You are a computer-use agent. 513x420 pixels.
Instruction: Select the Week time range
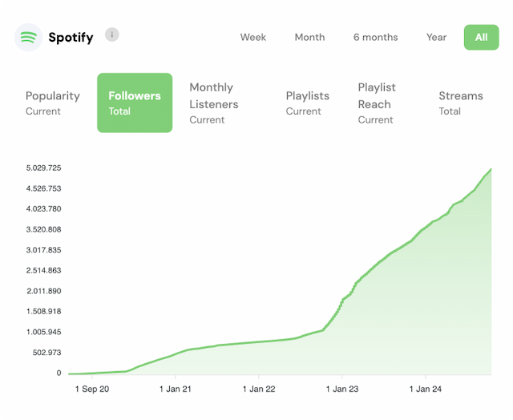[x=253, y=38]
